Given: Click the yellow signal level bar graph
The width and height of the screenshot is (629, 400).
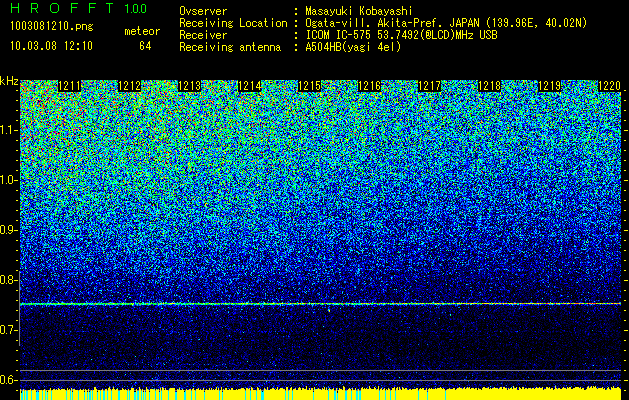Looking at the screenshot, I should point(320,394).
